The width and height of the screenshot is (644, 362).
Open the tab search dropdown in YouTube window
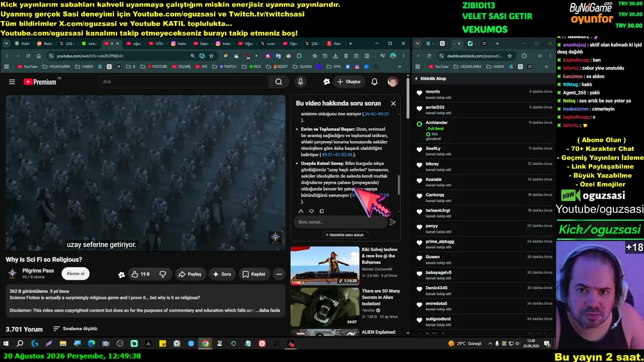pos(8,44)
